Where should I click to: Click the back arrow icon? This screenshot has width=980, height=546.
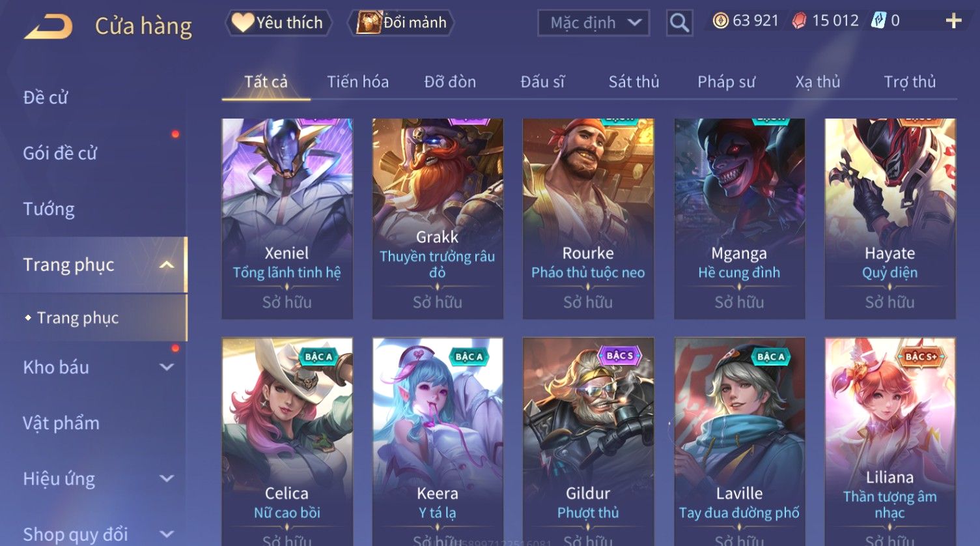pos(48,27)
